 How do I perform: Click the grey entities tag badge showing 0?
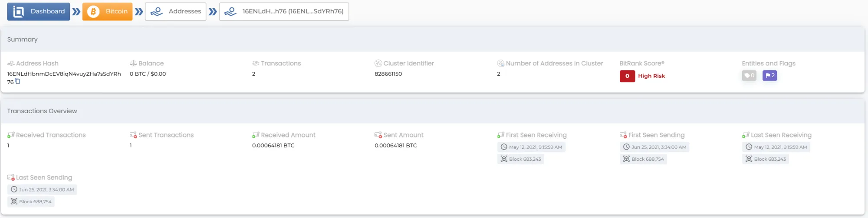coord(749,75)
